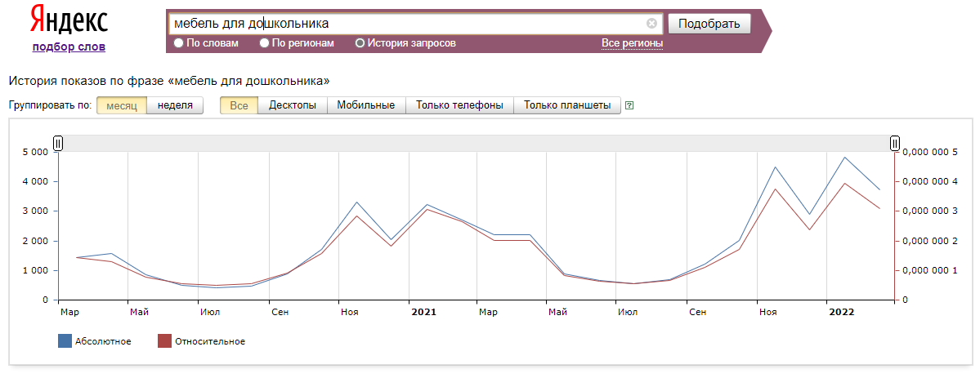The height and width of the screenshot is (378, 980).
Task: Click the '2021' axis label
Action: [423, 311]
